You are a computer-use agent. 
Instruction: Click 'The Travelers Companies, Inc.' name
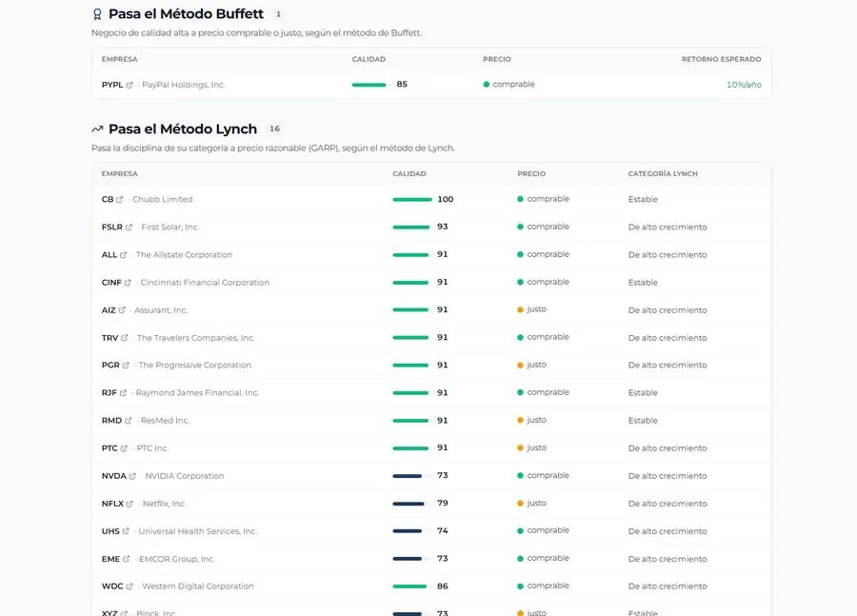point(196,338)
